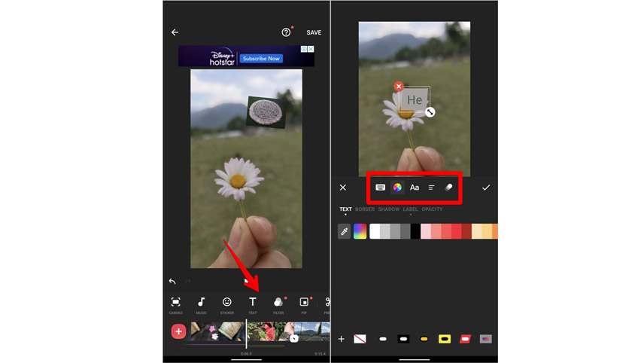Screen dimensions: 644x363
Task: Cancel text editing with the X icon
Action: (343, 188)
